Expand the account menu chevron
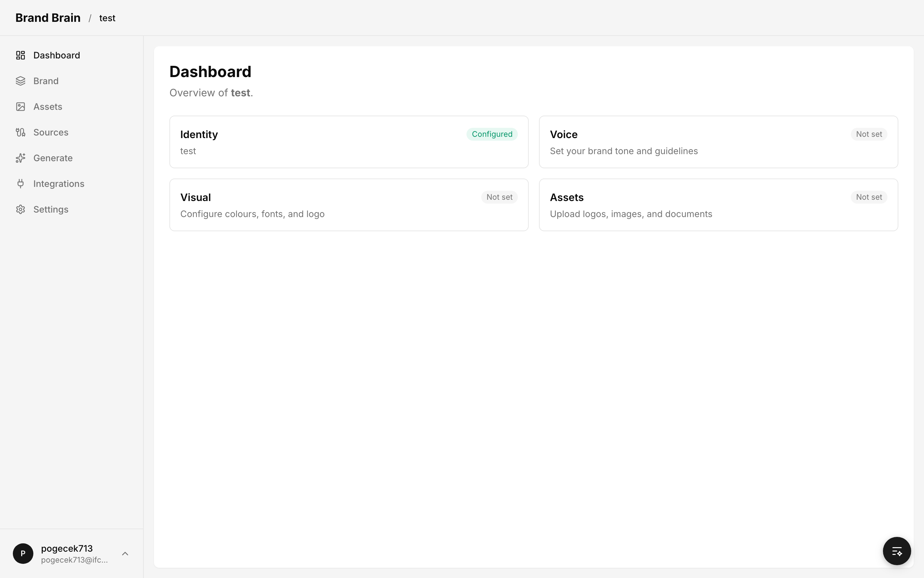 tap(125, 554)
